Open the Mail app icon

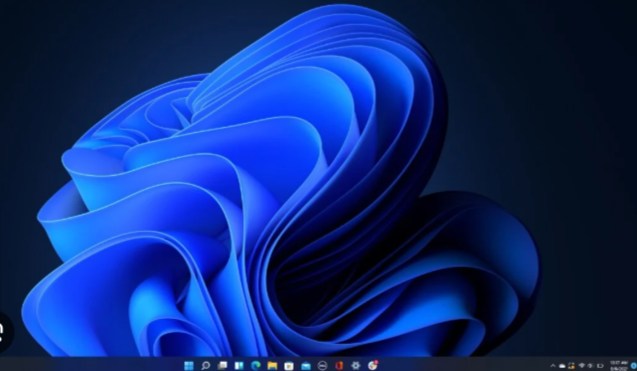(306, 365)
